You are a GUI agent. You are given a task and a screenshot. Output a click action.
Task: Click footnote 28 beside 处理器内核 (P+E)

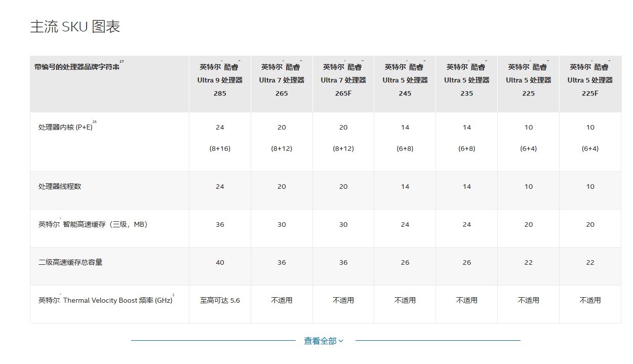[x=94, y=122]
